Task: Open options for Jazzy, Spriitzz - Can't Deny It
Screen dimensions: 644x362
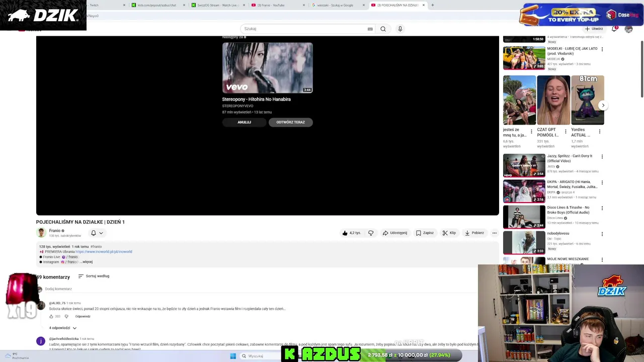Action: (x=602, y=156)
